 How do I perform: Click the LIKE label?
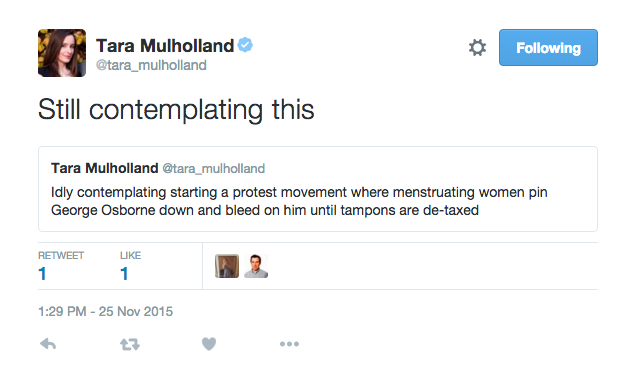130,256
